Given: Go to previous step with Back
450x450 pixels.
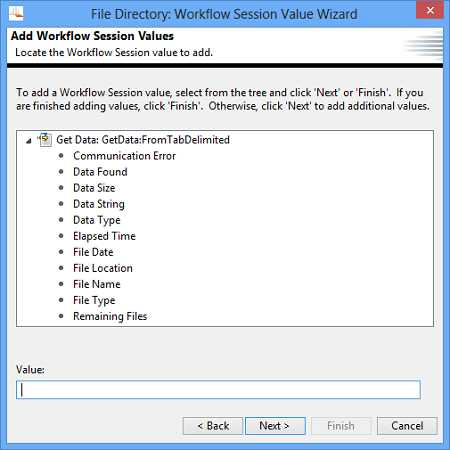Looking at the screenshot, I should (x=213, y=426).
